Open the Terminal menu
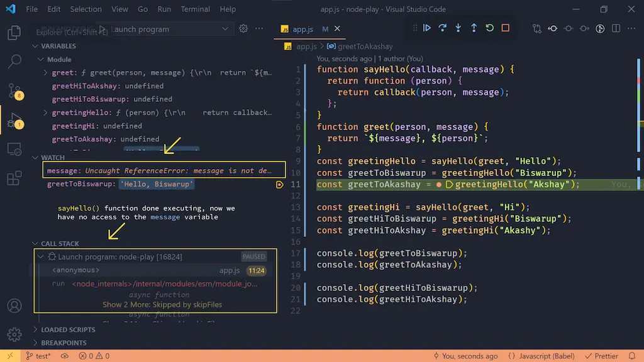Screen dimensions: 644x362 point(196,9)
